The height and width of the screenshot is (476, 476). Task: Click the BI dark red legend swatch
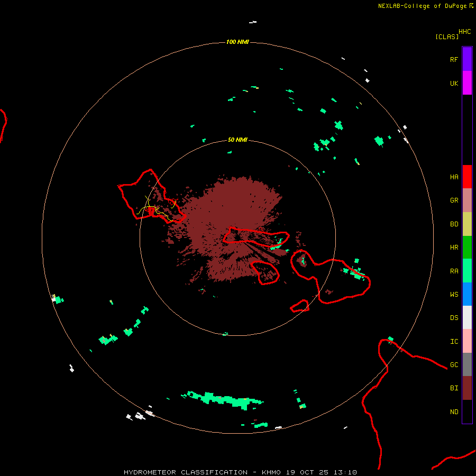pos(467,388)
